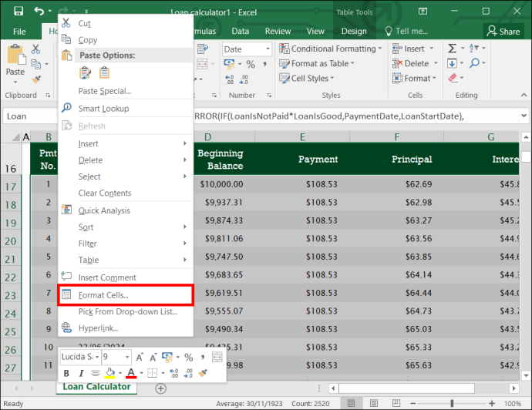Click the new sheet plus button

(x=161, y=388)
